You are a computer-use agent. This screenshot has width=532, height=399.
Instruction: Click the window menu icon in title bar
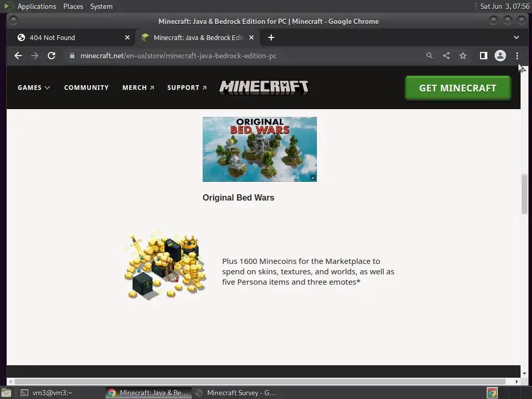pyautogui.click(x=13, y=21)
